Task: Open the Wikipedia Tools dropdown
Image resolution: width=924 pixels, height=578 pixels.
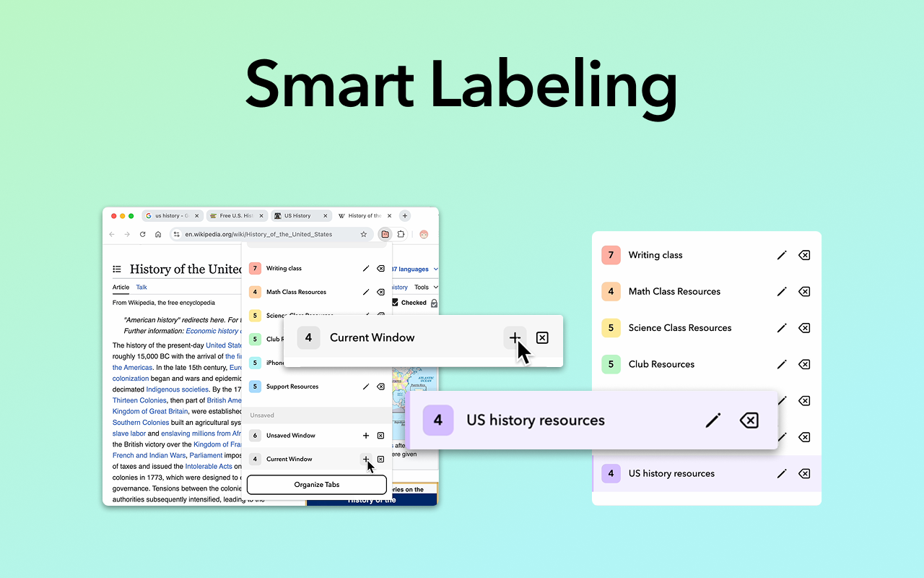Action: coord(425,287)
